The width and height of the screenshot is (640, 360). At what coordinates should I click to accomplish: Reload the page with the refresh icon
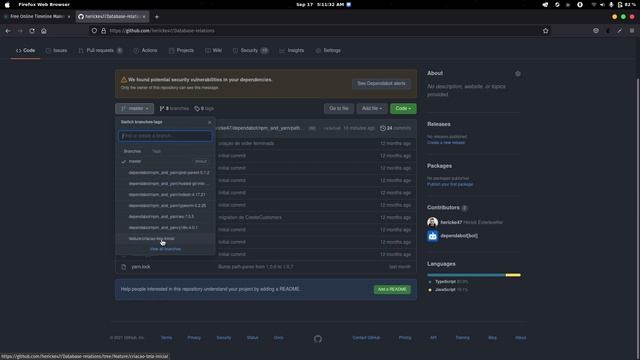pyautogui.click(x=32, y=31)
